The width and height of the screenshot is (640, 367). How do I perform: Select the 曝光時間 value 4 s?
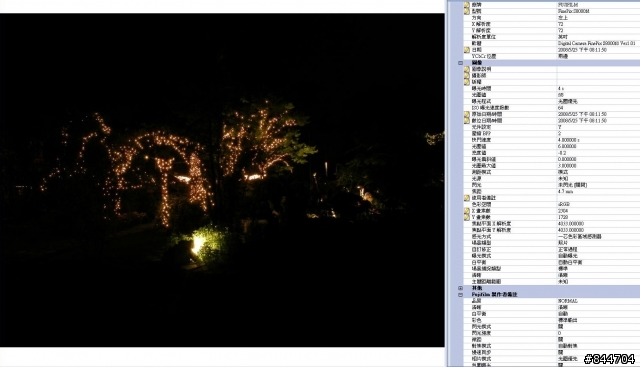(x=561, y=89)
